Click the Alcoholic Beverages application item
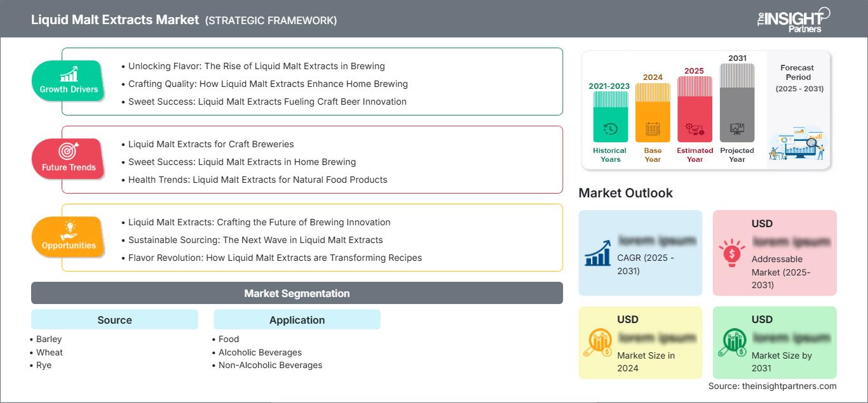The image size is (868, 403). tap(260, 352)
